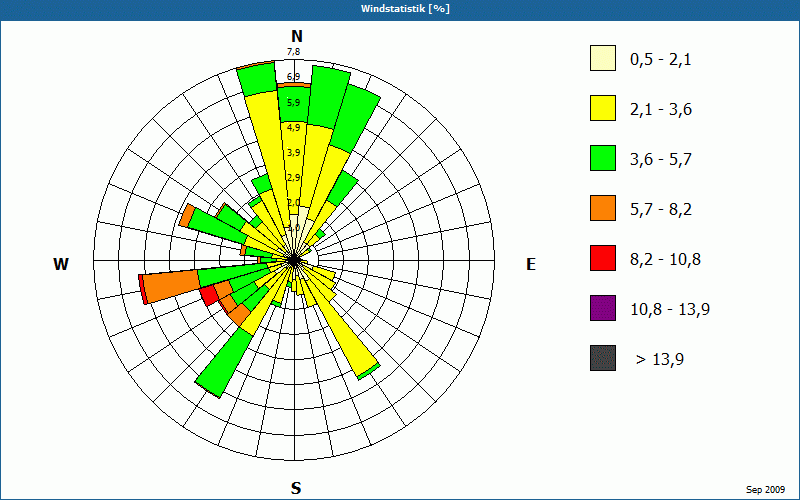Screen dimensions: 800x500
Task: Click the 2,1 - 3,6 legend text
Action: tap(661, 110)
